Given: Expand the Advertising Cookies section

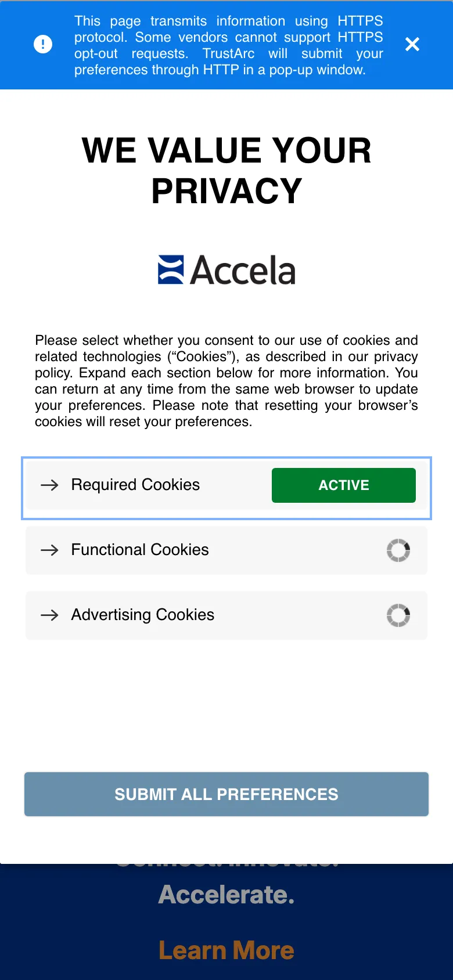Looking at the screenshot, I should [x=142, y=615].
